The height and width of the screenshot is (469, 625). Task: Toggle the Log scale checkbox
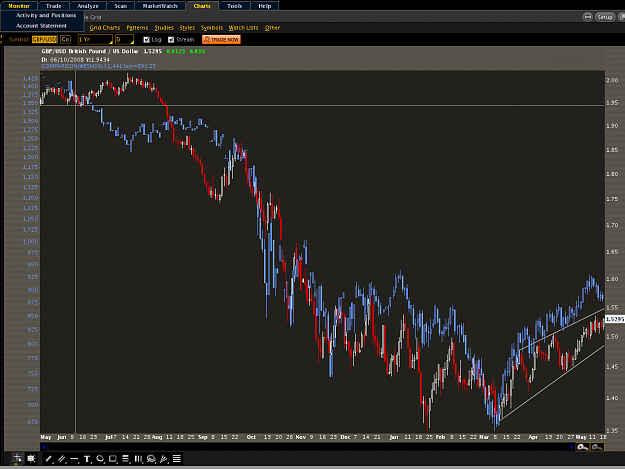(x=146, y=39)
